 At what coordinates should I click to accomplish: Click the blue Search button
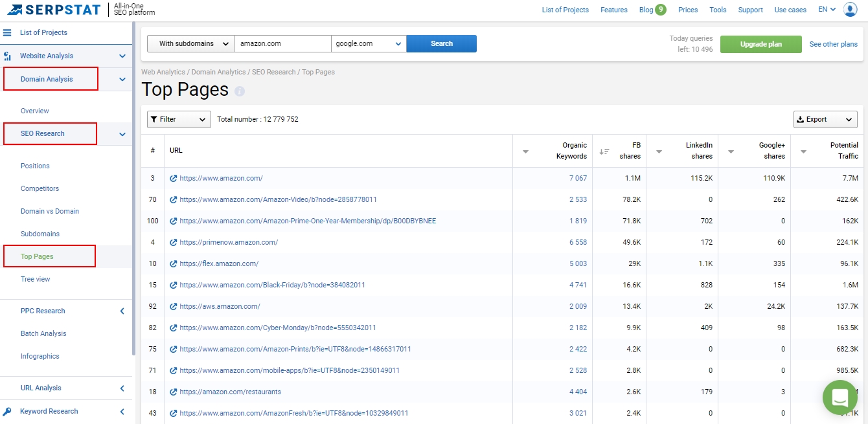(x=442, y=43)
